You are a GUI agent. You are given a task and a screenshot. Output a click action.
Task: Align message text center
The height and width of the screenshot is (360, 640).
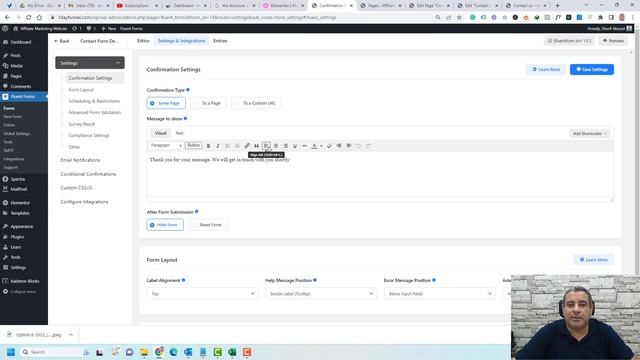(x=276, y=146)
